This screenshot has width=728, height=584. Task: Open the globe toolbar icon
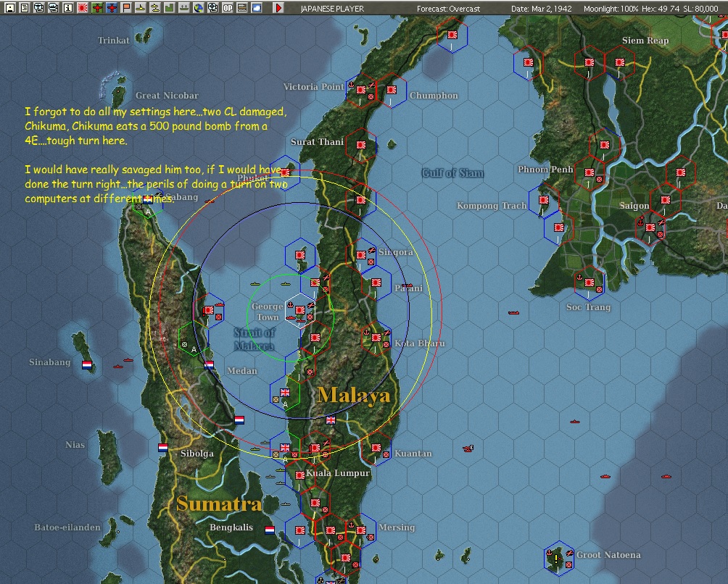pyautogui.click(x=198, y=7)
